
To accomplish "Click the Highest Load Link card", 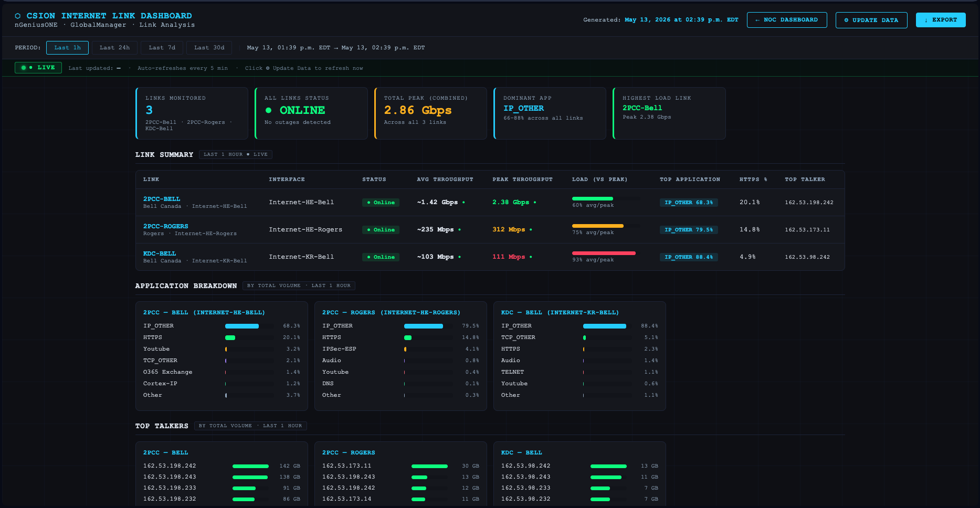I will [669, 113].
